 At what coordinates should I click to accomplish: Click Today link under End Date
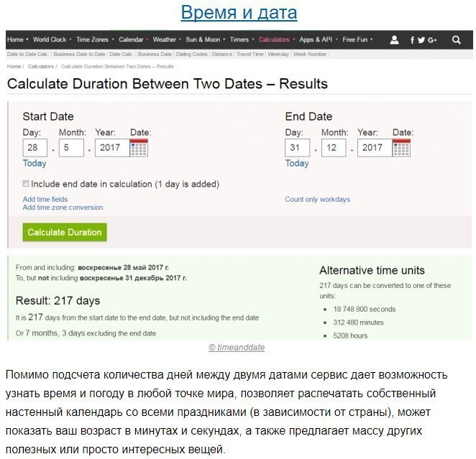(297, 163)
